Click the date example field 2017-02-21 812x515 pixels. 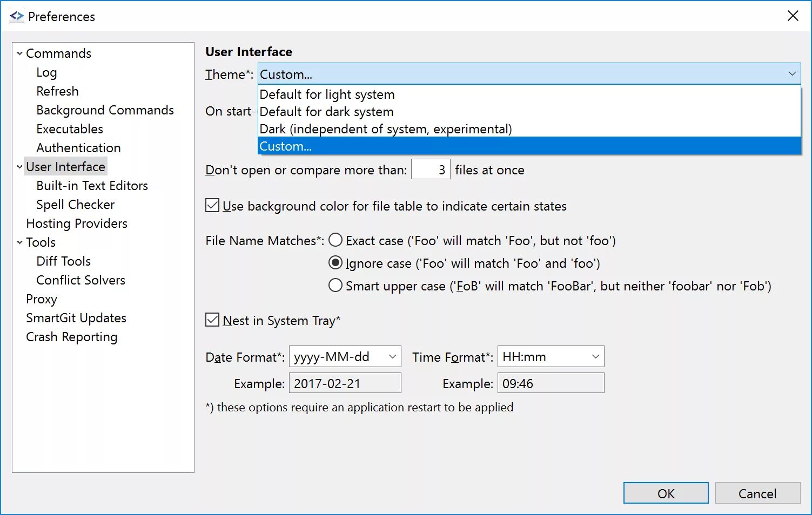tap(345, 383)
